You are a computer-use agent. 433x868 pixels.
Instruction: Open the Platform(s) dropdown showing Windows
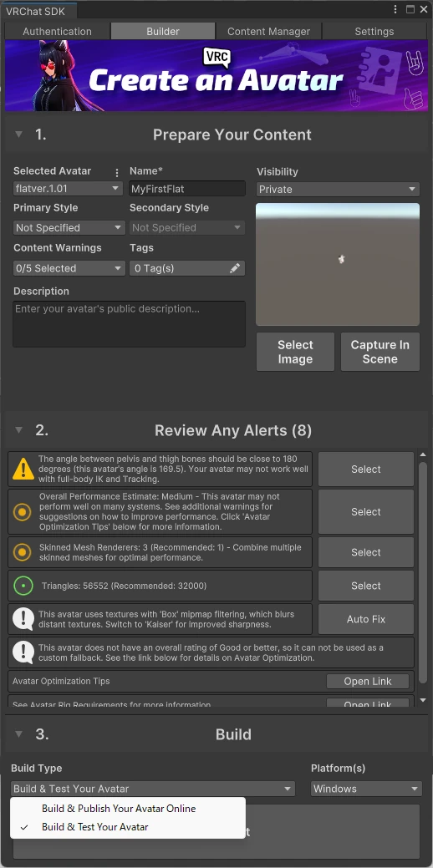[367, 789]
